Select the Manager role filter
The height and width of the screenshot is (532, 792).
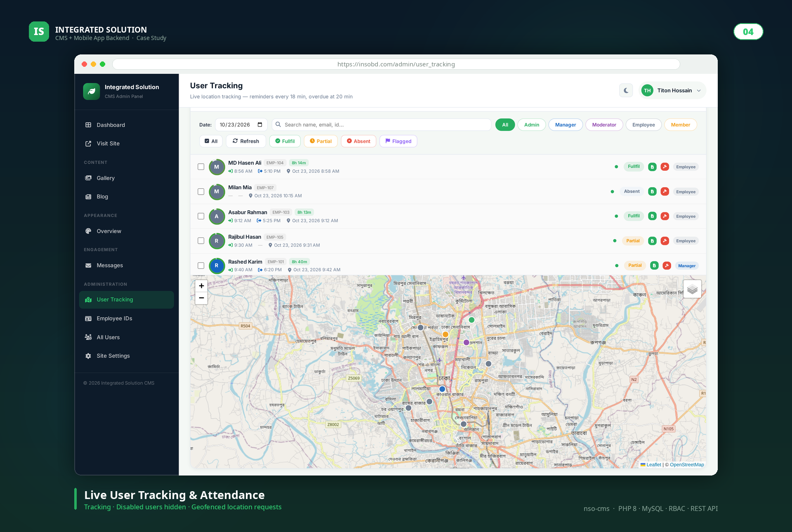[x=565, y=125]
